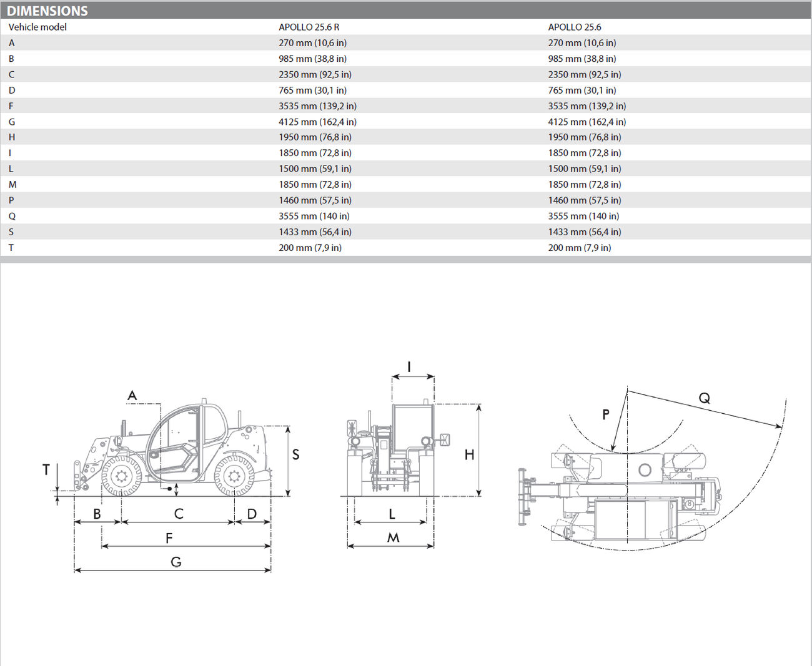Click row C value in the last column
The height and width of the screenshot is (666, 812).
coord(585,74)
